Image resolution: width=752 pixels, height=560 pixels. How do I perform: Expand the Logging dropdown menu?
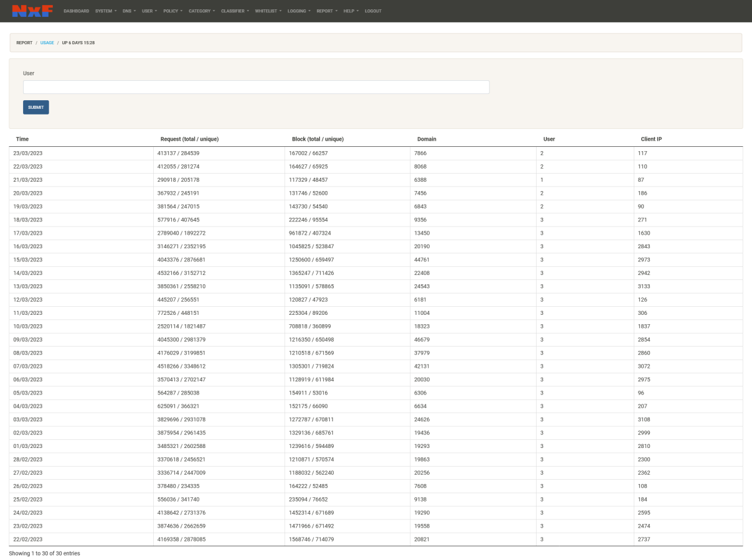299,11
